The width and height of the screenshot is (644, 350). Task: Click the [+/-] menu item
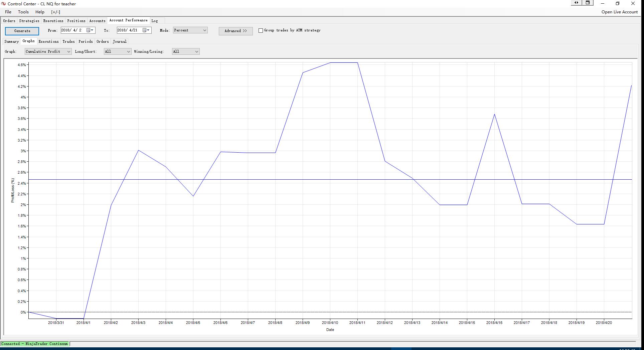coord(55,12)
